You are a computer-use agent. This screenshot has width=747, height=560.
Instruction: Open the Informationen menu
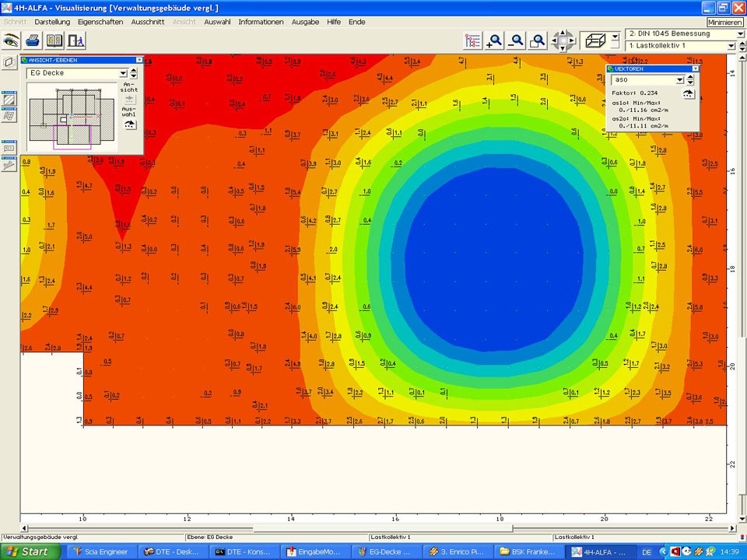coord(261,22)
